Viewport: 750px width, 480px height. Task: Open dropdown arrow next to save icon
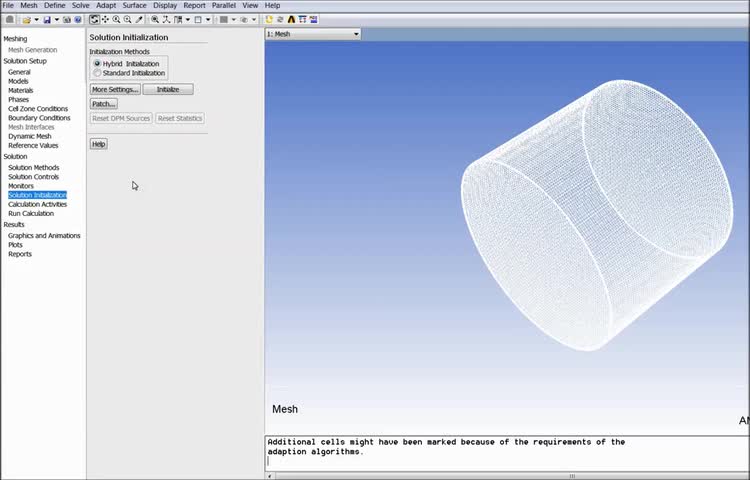pos(56,20)
